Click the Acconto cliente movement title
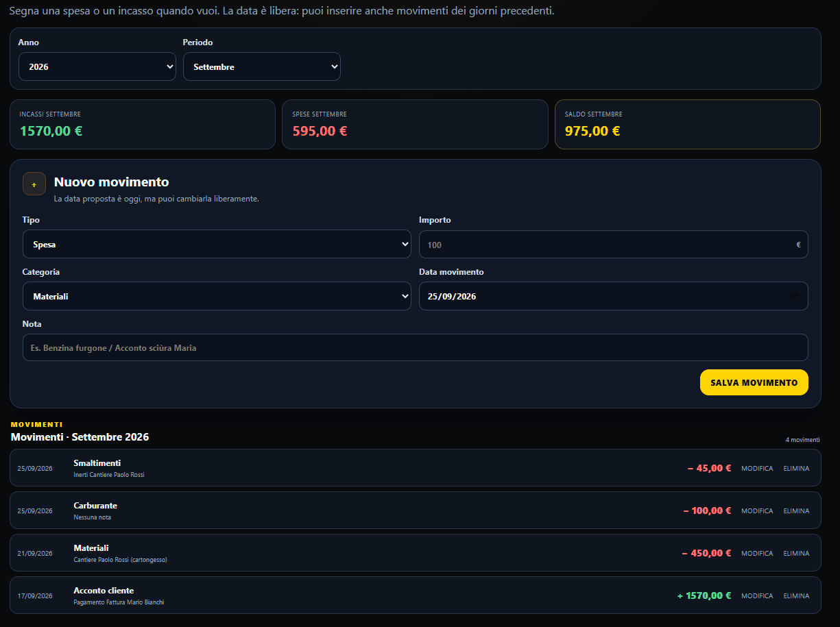Screen dimensions: 840x627 coord(104,591)
